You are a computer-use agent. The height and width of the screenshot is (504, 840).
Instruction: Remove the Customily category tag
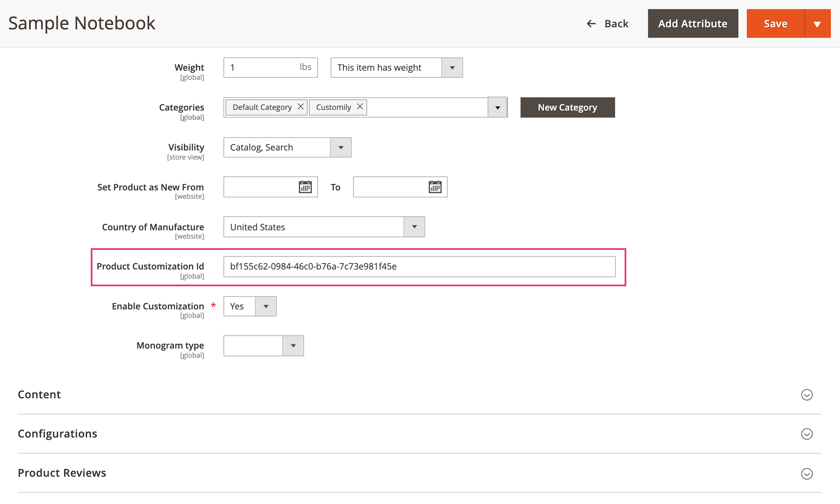[x=360, y=107]
